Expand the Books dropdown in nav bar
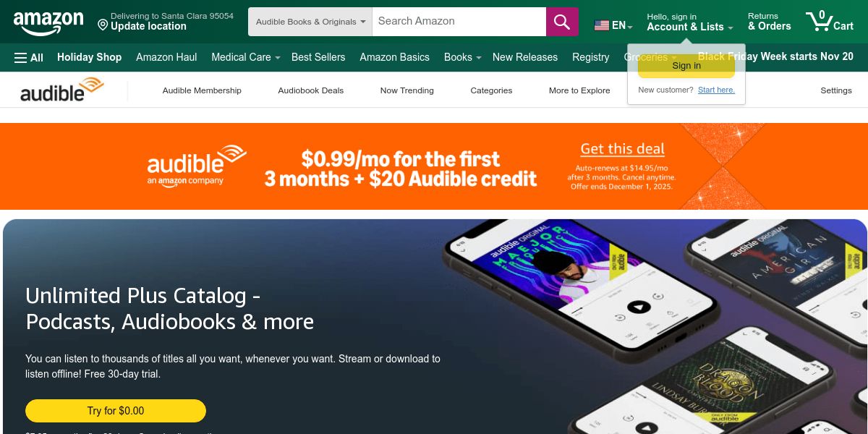Image resolution: width=868 pixels, height=434 pixels. [462, 57]
